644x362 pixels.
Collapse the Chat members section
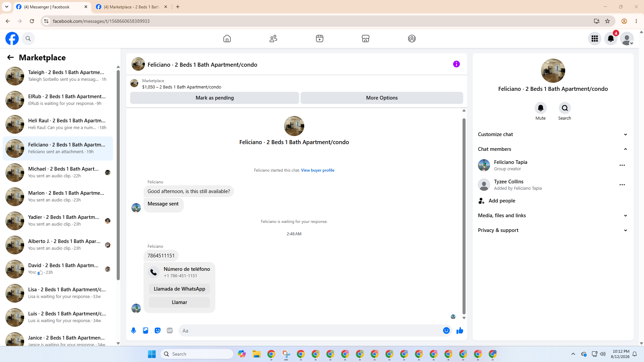pyautogui.click(x=553, y=149)
